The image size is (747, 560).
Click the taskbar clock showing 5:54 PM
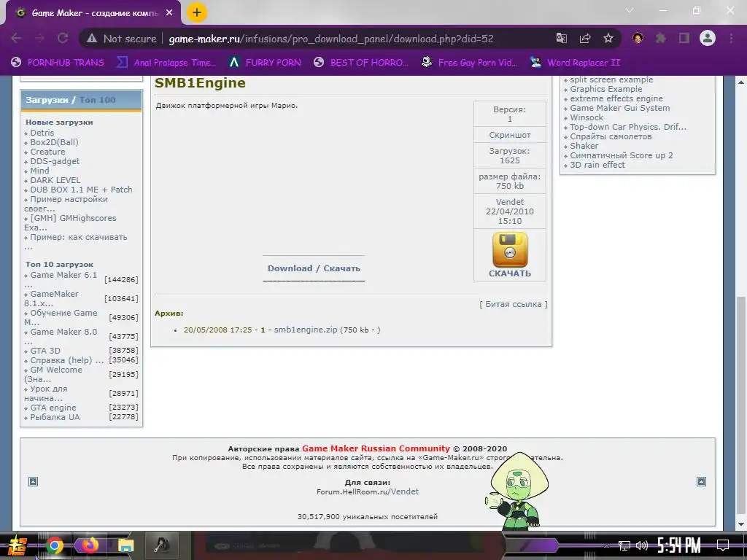coord(679,545)
